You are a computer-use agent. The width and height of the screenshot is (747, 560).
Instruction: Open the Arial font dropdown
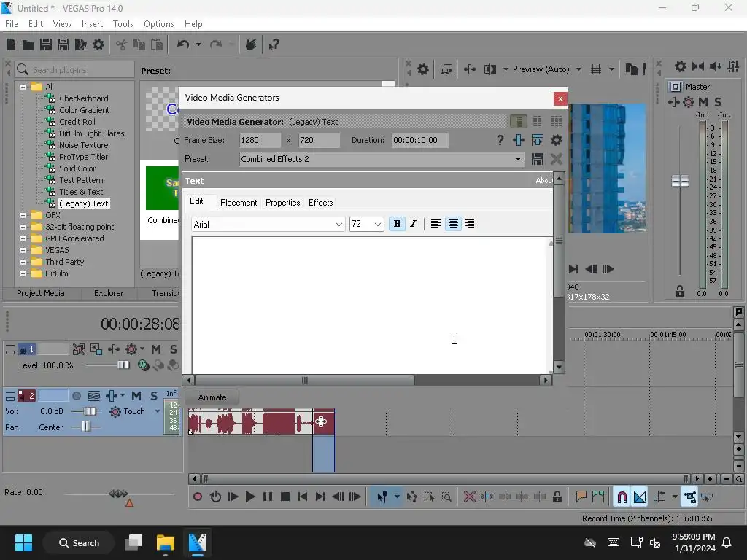point(338,225)
